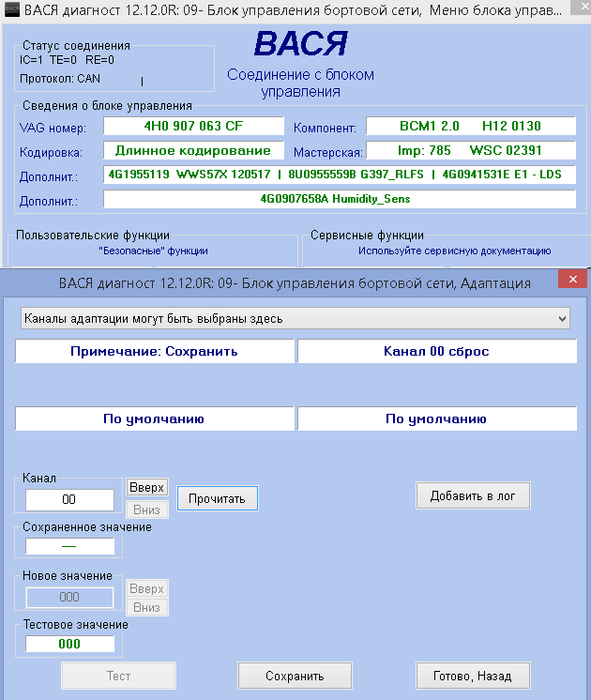The height and width of the screenshot is (700, 591).
Task: Click the Канал 00 сброс box
Action: [437, 351]
